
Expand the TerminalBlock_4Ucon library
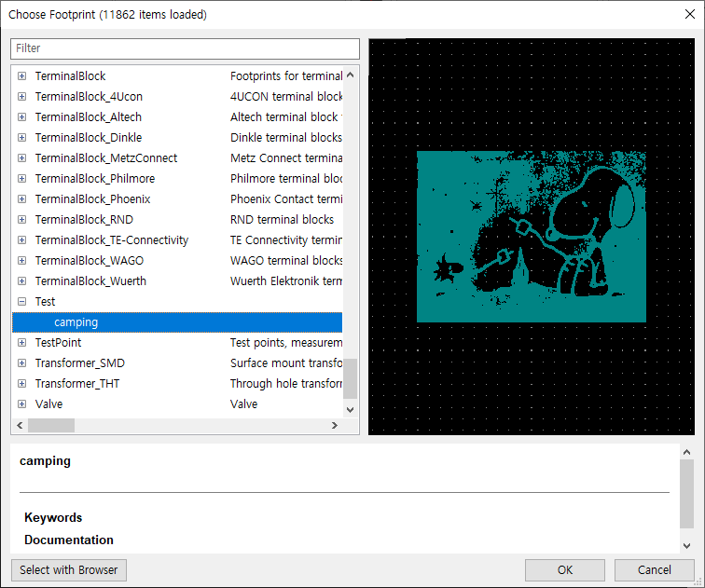click(21, 97)
